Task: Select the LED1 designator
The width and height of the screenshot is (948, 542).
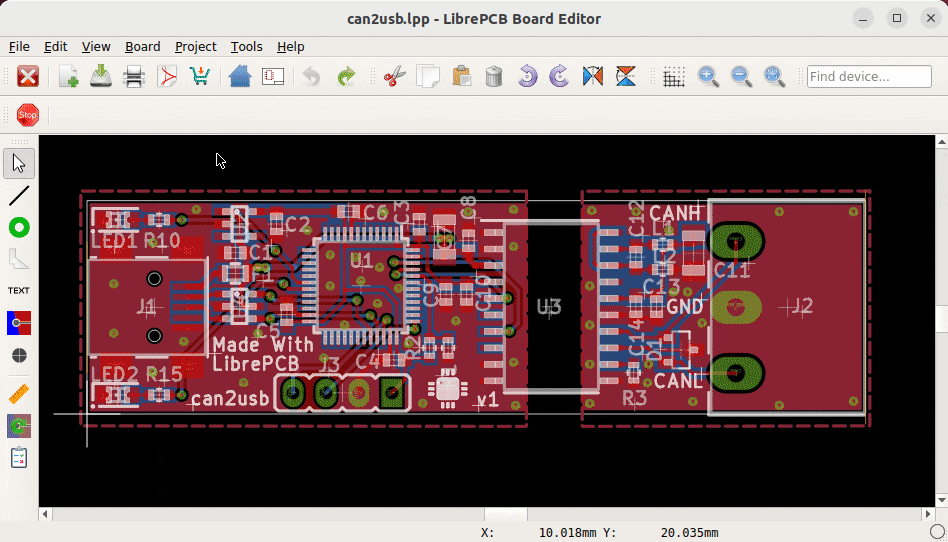Action: pyautogui.click(x=114, y=241)
